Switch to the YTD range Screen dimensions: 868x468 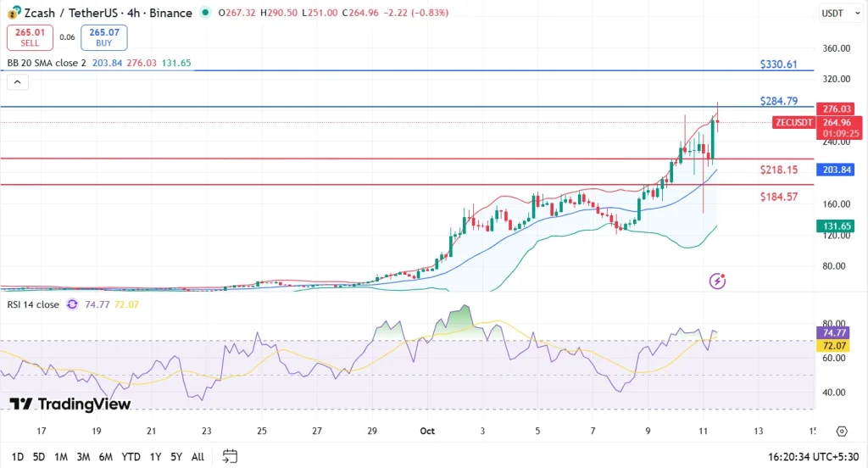131,457
